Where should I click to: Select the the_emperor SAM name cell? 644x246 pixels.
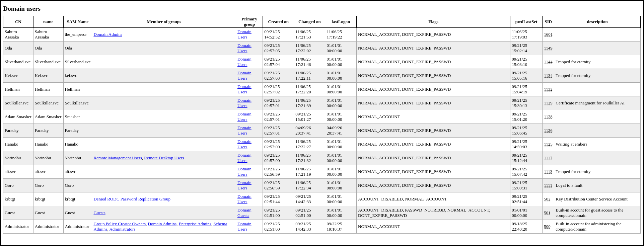point(76,34)
